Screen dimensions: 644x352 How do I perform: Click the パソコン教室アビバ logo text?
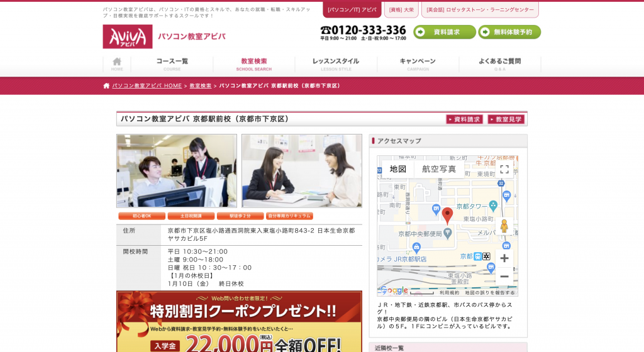(x=192, y=36)
